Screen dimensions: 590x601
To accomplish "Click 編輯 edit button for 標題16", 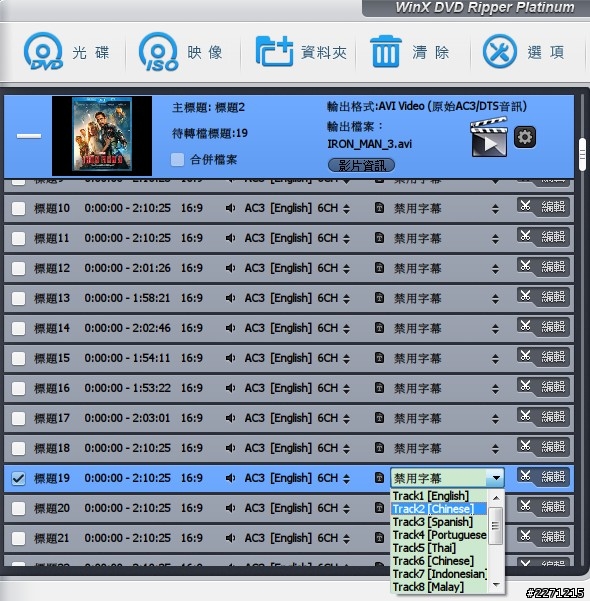I will click(543, 387).
